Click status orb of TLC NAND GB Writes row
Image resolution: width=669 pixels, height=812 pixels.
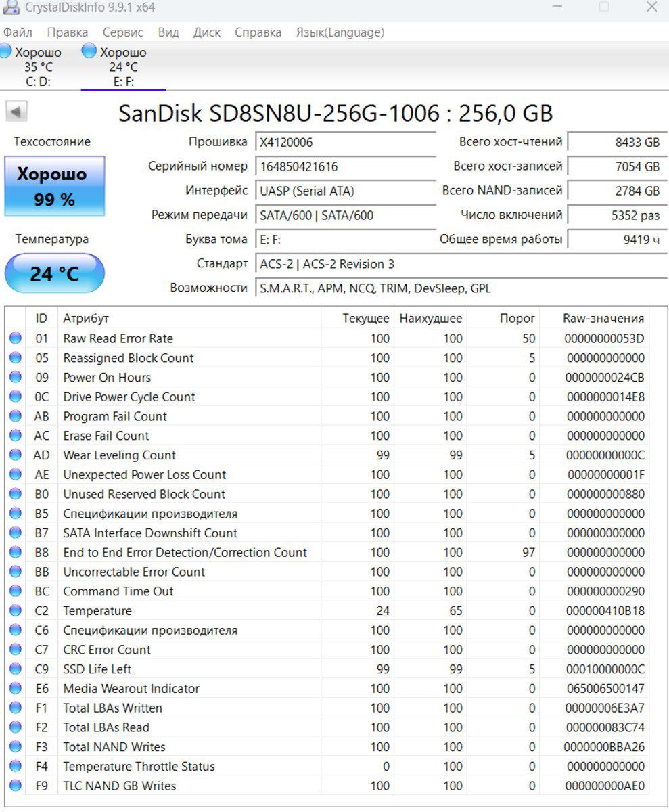tap(16, 786)
